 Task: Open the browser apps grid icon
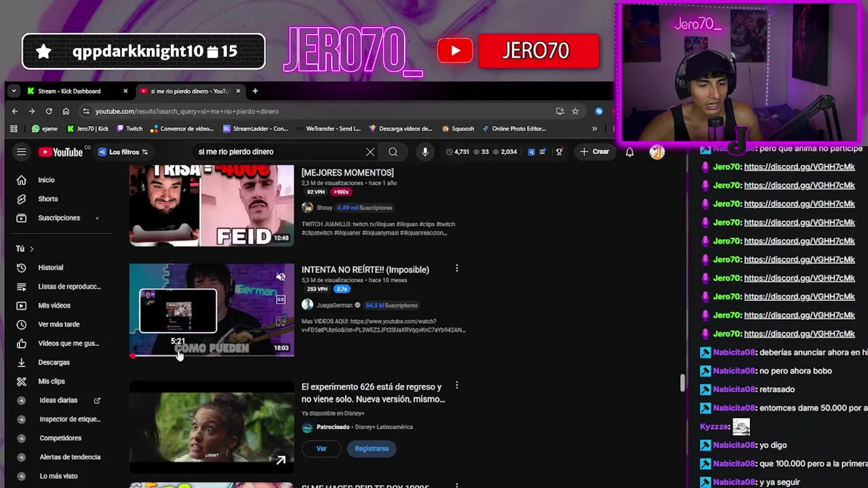pyautogui.click(x=14, y=129)
